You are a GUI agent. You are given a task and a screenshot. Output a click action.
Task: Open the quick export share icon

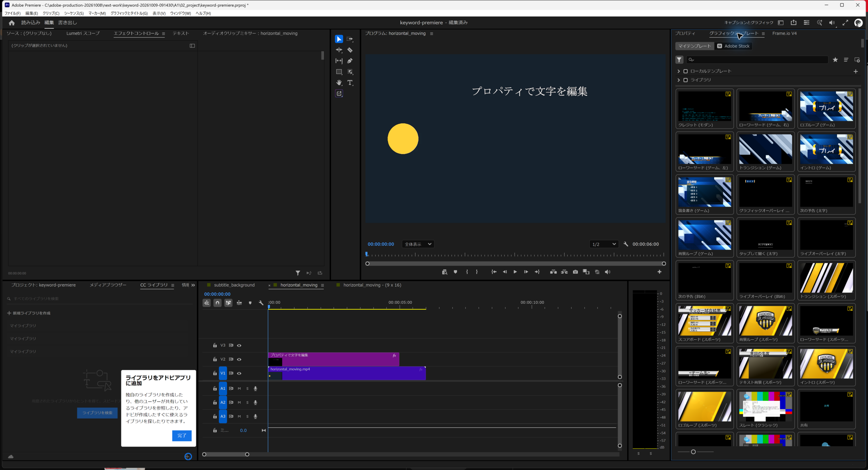(x=793, y=23)
